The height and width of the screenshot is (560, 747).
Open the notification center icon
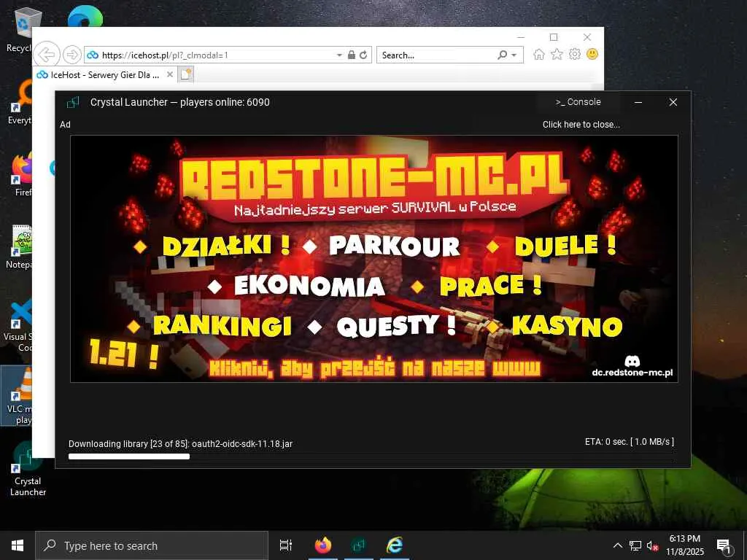pyautogui.click(x=724, y=545)
